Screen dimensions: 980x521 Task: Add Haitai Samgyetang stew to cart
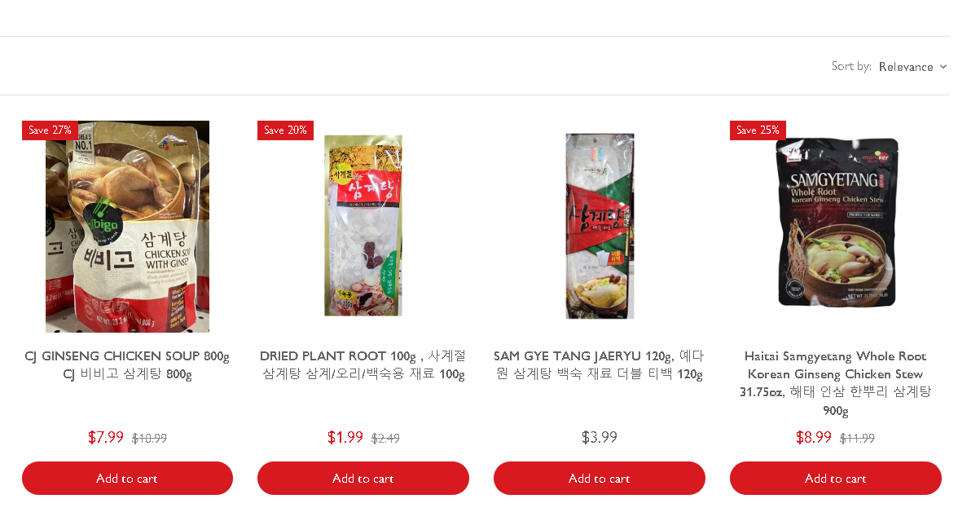coord(836,479)
